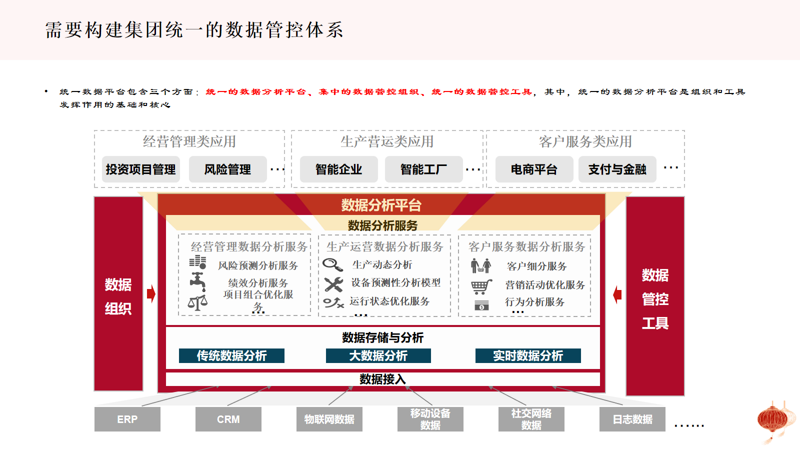Viewport: 800px width, 450px height.
Task: Click the balance scale icon beside 项目组合优化服务
Action: pos(197,303)
